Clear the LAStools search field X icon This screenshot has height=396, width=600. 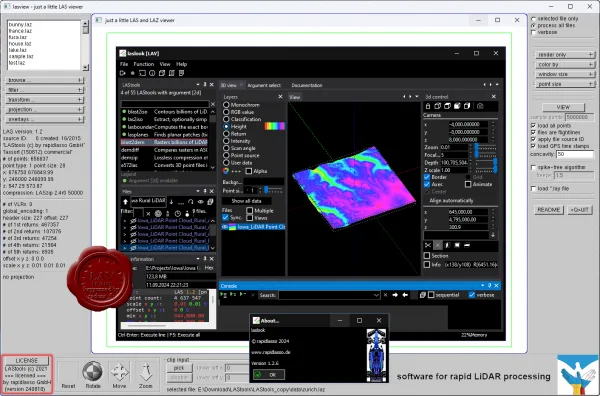tap(213, 104)
